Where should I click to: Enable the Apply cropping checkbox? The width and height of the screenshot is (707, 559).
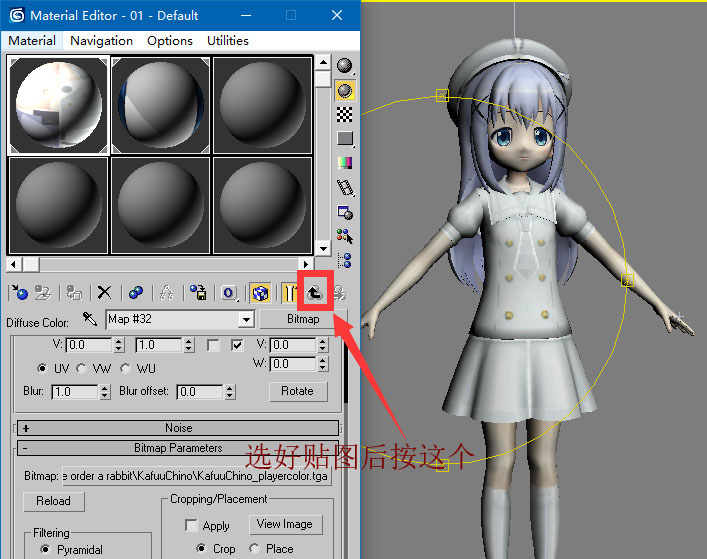[191, 525]
